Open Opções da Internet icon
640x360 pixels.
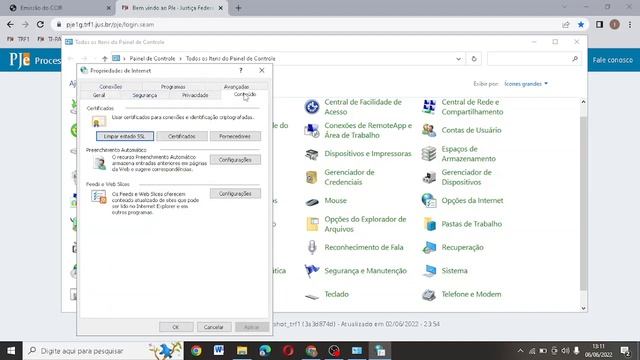click(429, 201)
